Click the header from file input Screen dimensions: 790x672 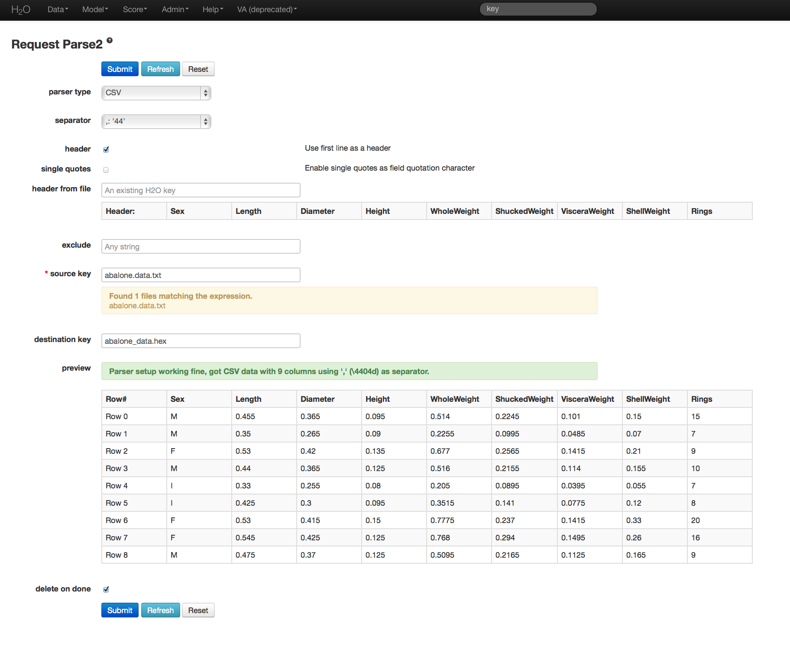[201, 191]
